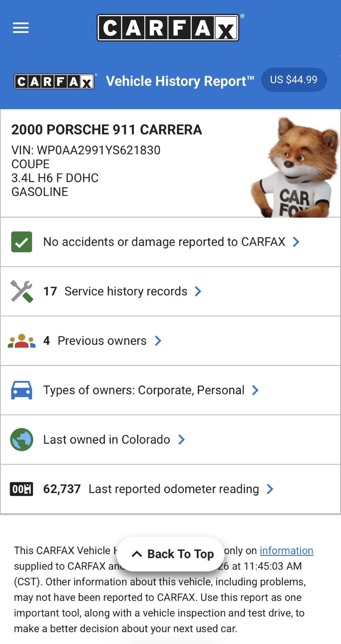The height and width of the screenshot is (644, 341).
Task: Expand service history records chevron
Action: (198, 291)
